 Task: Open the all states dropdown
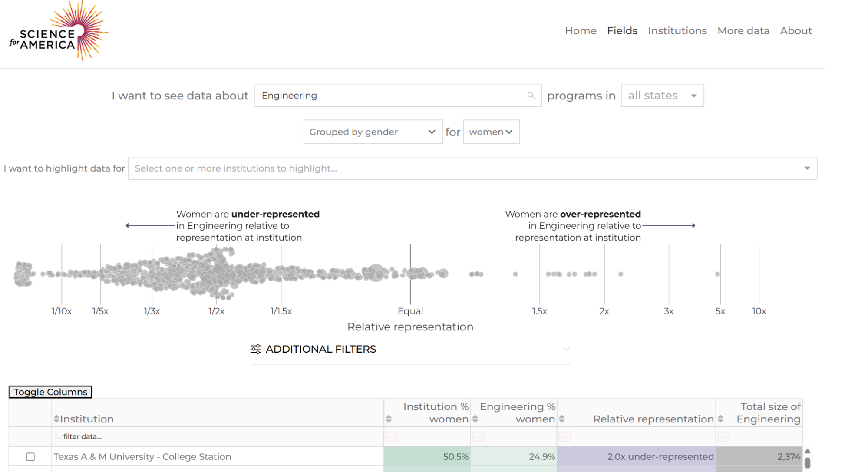click(x=662, y=95)
